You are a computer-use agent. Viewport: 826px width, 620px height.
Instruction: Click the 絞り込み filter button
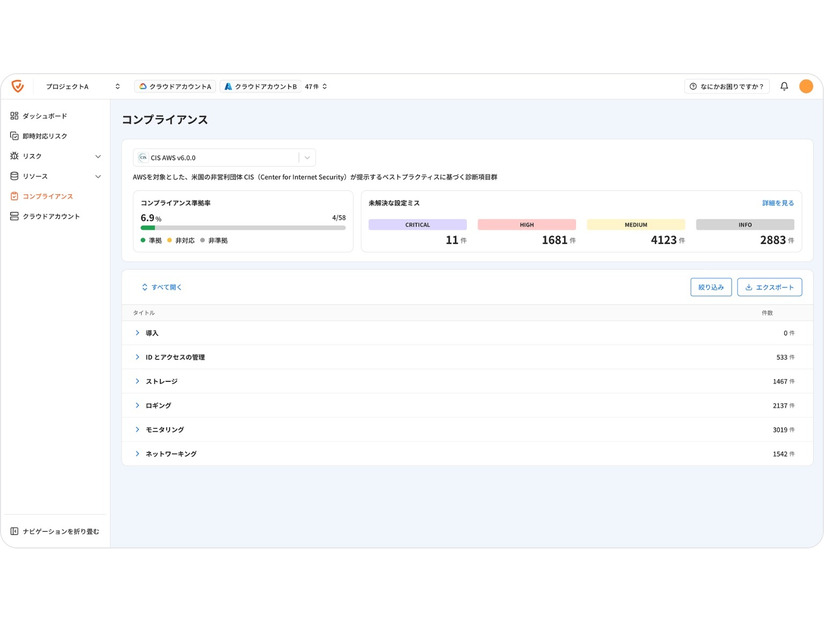point(710,287)
